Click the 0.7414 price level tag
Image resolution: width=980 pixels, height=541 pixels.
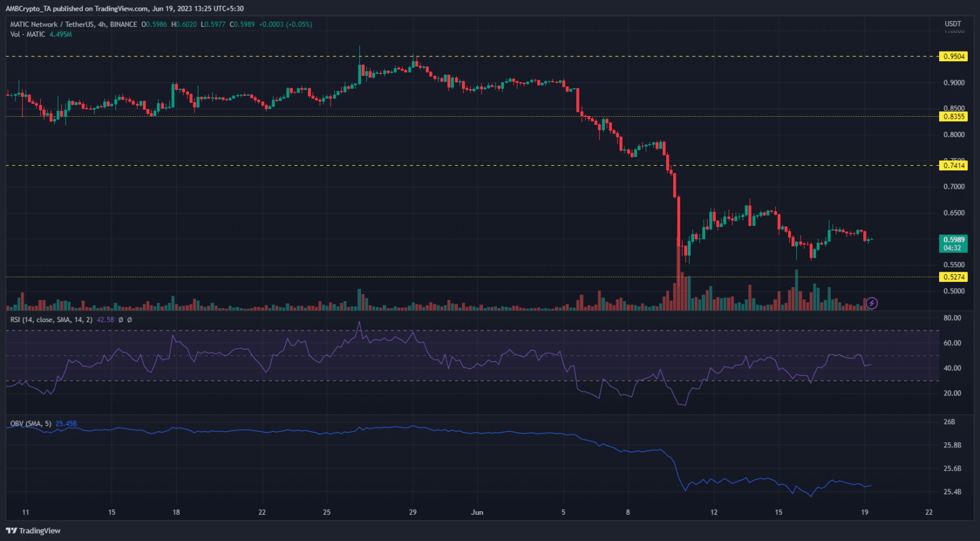953,165
